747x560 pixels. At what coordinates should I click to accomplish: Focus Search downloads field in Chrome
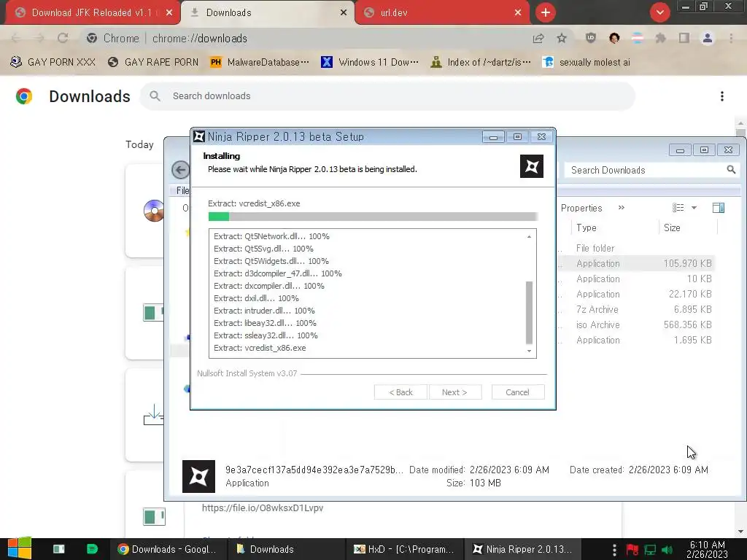[x=387, y=96]
